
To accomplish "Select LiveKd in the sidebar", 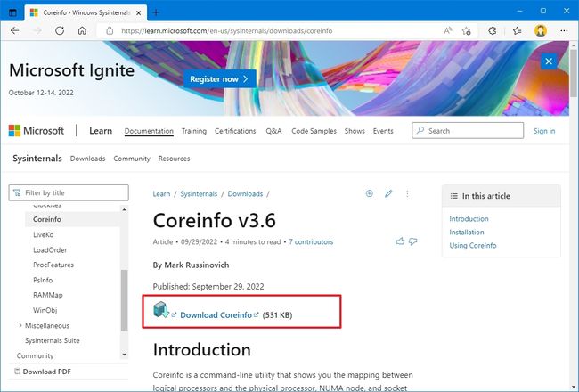I will 44,234.
